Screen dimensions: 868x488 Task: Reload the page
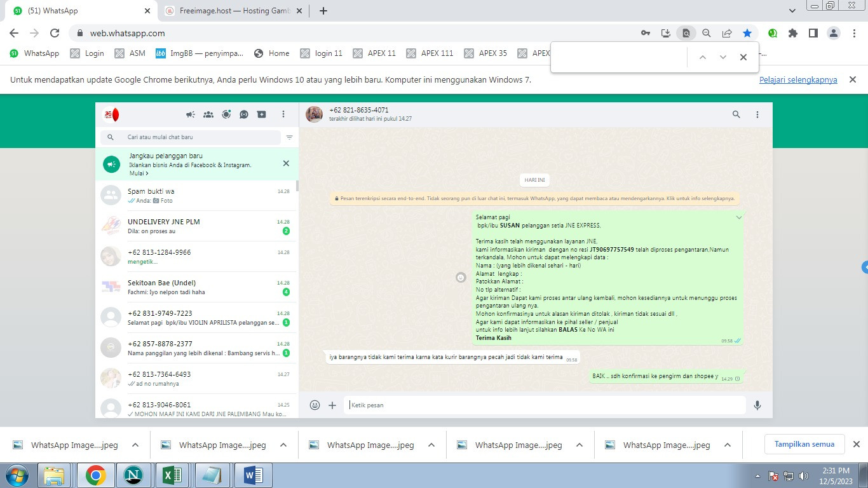55,33
